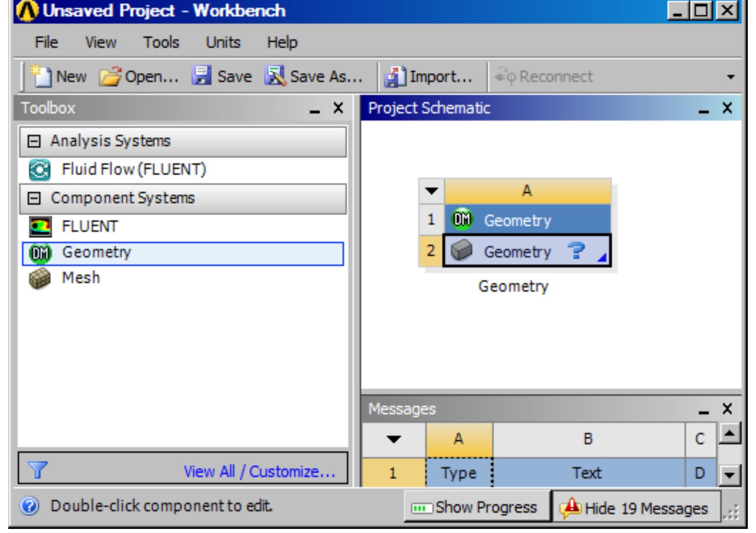Click the View All / Customize link
The image size is (756, 533).
click(x=259, y=471)
